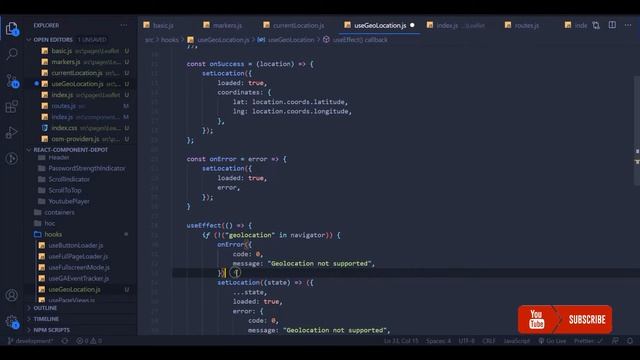640x360 pixels.
Task: Click the 'Geolocation not supported' string in onError
Action: [319, 264]
